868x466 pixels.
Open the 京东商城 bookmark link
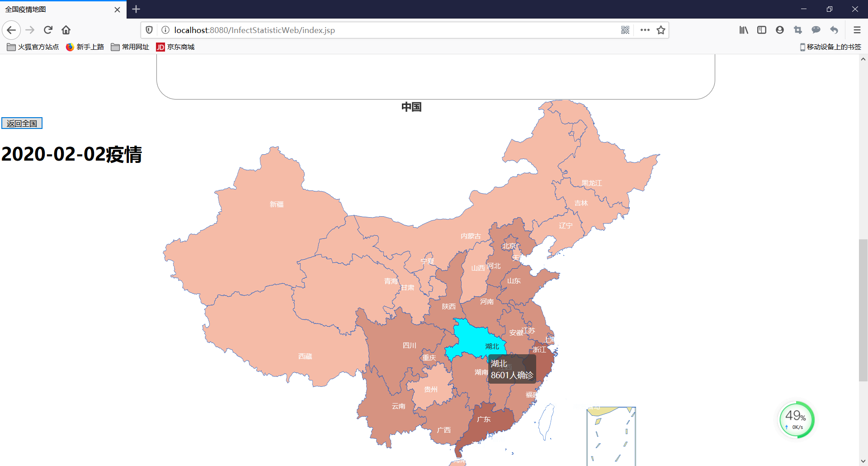[175, 47]
